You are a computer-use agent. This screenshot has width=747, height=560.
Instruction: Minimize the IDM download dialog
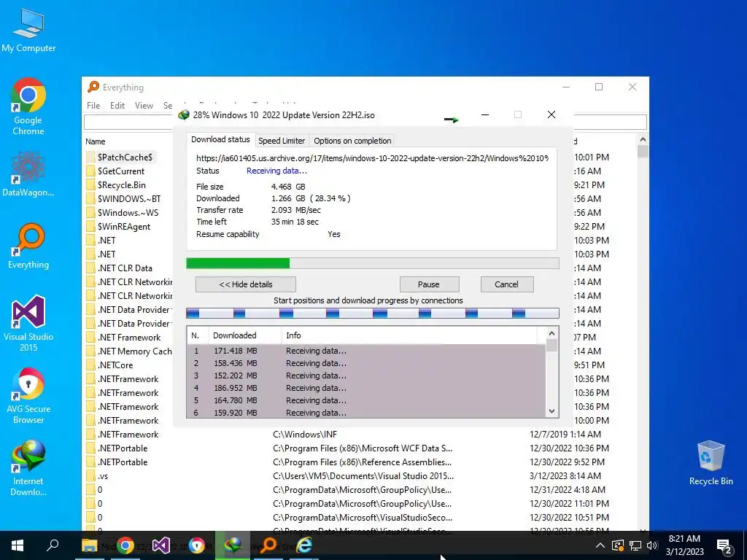pos(485,114)
